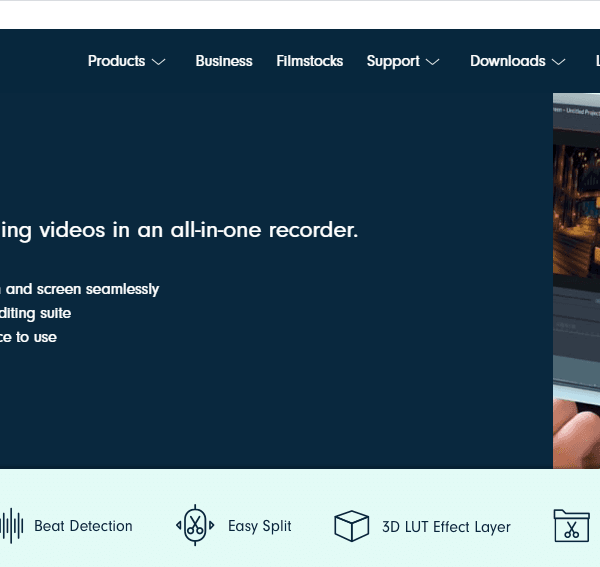Click the 'diting suite' text line
The width and height of the screenshot is (600, 567).
(36, 314)
